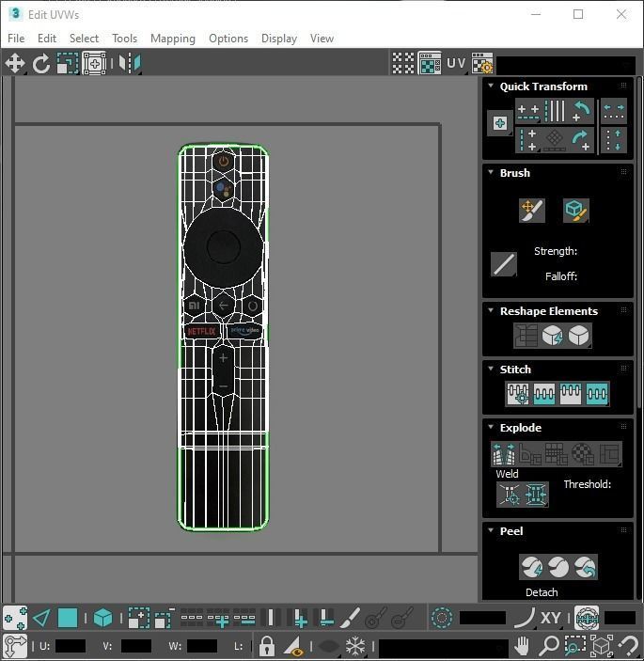644x661 pixels.
Task: Toggle Select By Element UV cube
Action: pyautogui.click(x=102, y=619)
